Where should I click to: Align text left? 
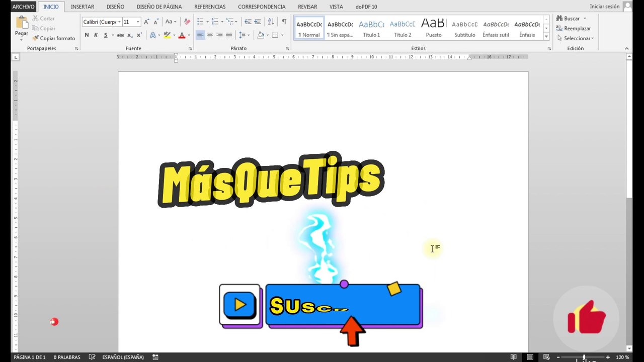tap(200, 35)
